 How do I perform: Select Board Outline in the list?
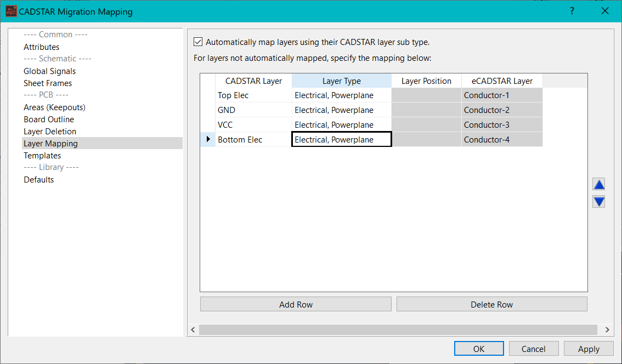pos(49,120)
